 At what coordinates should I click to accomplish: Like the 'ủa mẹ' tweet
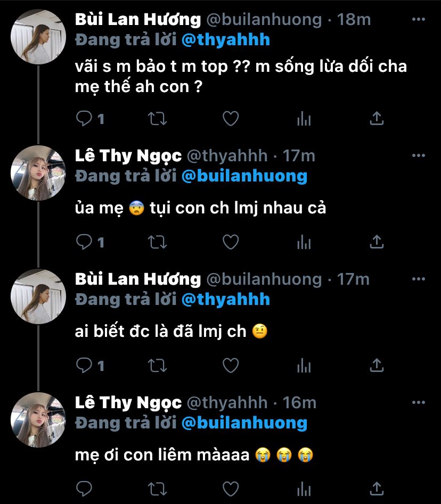pyautogui.click(x=230, y=243)
